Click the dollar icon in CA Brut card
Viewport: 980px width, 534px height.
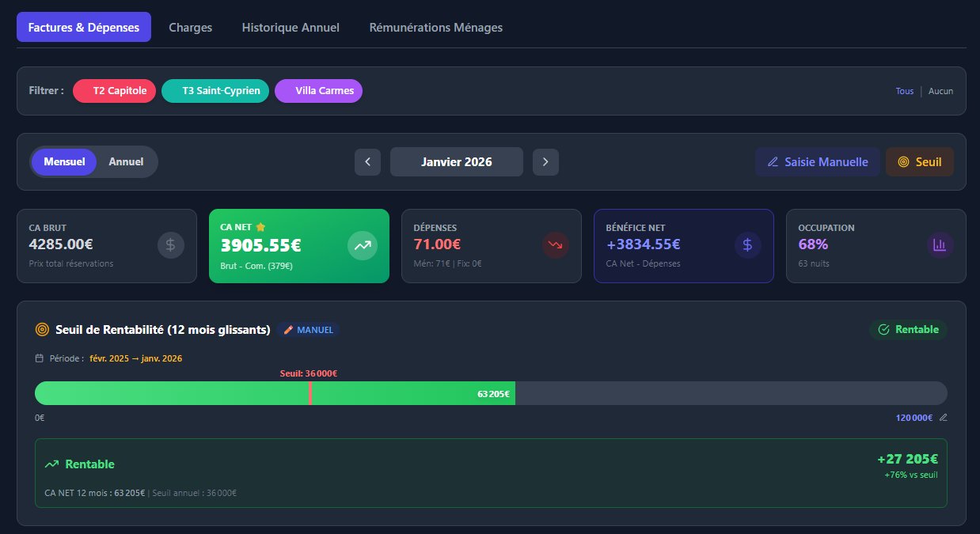coord(171,245)
